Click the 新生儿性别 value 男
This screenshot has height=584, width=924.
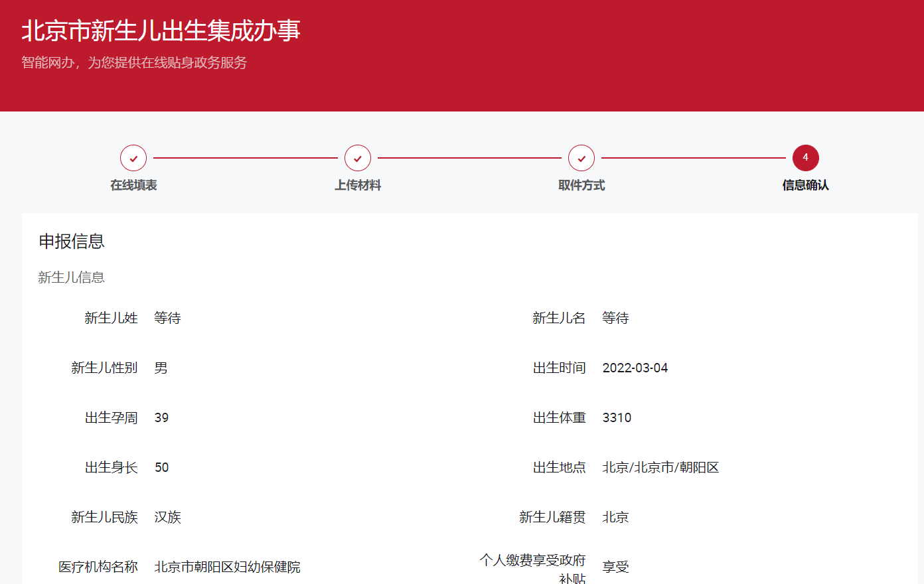pos(161,368)
